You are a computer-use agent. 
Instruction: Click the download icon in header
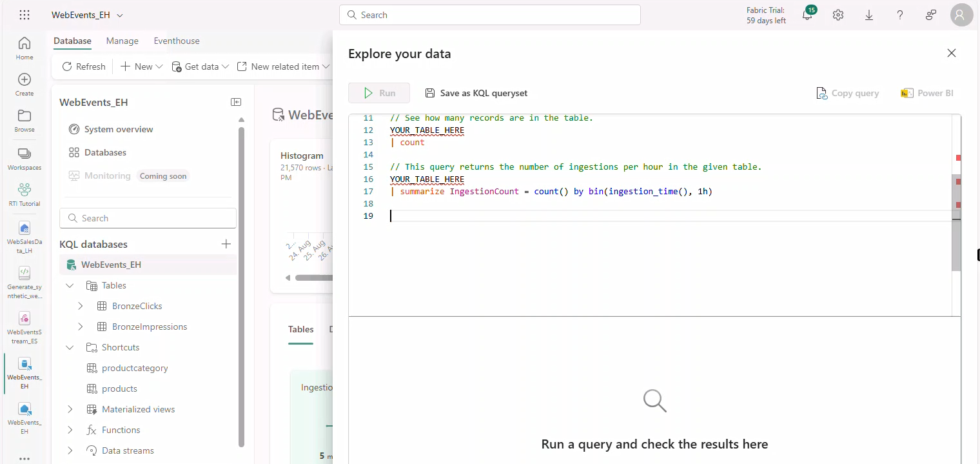pyautogui.click(x=869, y=15)
